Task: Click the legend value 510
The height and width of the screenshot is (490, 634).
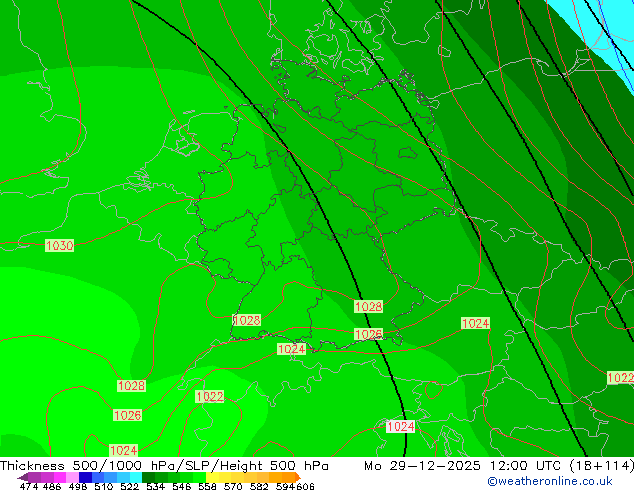Action: tap(104, 486)
